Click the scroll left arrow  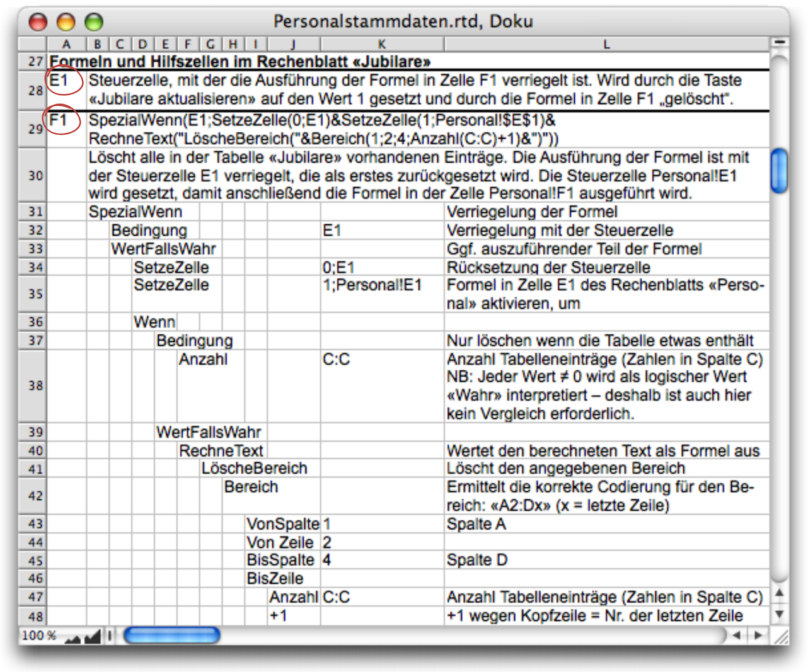click(736, 635)
